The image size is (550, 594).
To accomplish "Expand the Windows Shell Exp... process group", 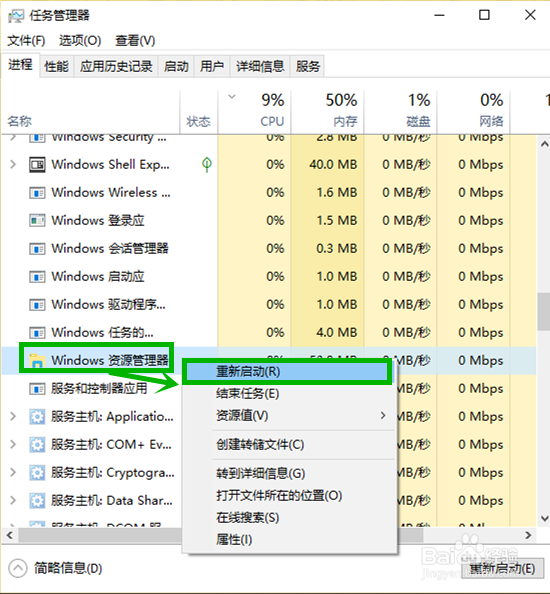I will coord(13,164).
